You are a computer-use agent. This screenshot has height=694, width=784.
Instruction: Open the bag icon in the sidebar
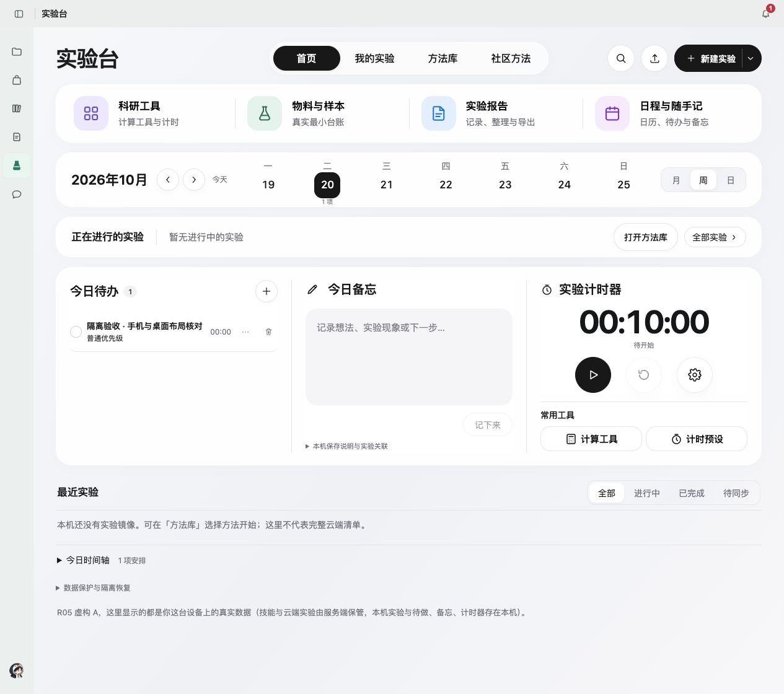coord(17,80)
